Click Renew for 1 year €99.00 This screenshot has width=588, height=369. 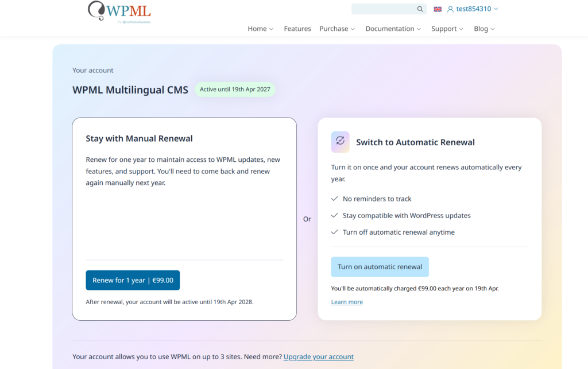tap(133, 280)
